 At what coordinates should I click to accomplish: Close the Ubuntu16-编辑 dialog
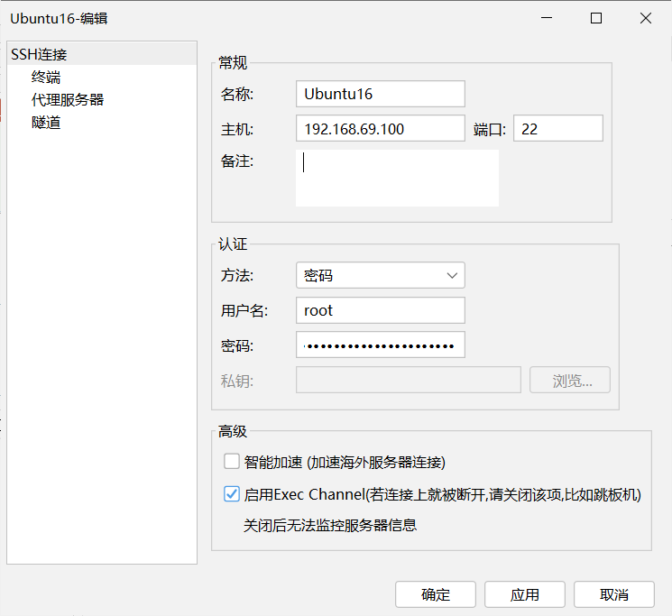coord(646,18)
